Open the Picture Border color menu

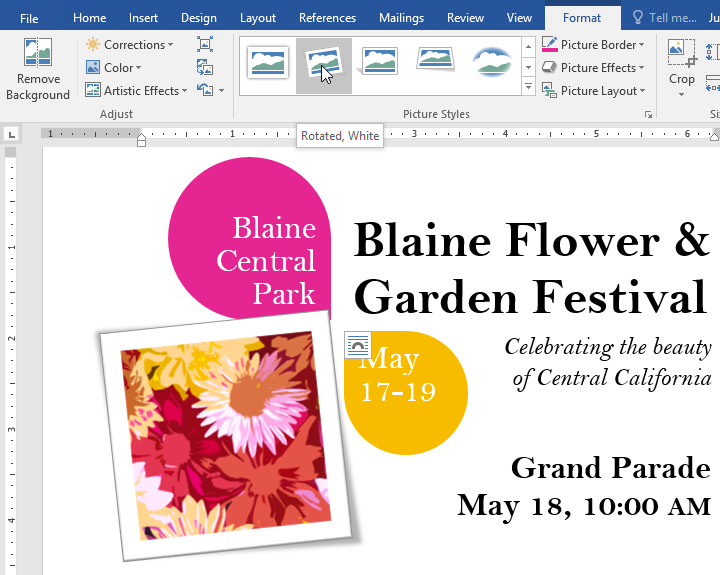tap(594, 45)
